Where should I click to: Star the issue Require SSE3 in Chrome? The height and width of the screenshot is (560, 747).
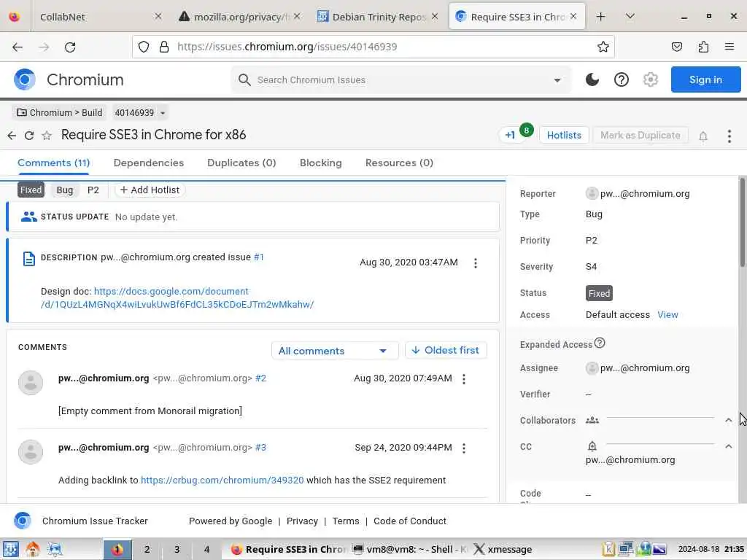47,136
